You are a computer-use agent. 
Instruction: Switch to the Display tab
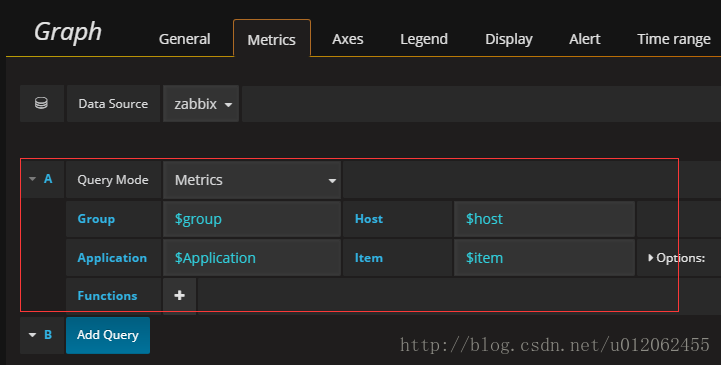[509, 39]
